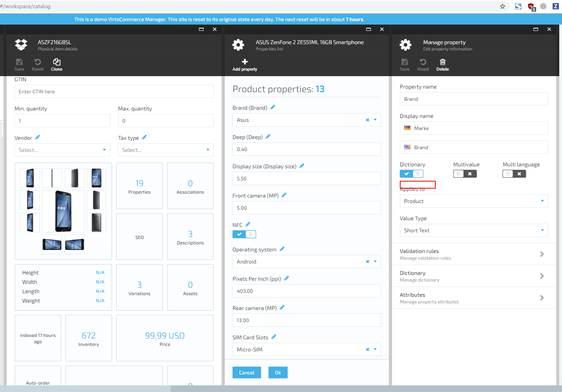
Task: Open the Value Type dropdown
Action: (542, 230)
